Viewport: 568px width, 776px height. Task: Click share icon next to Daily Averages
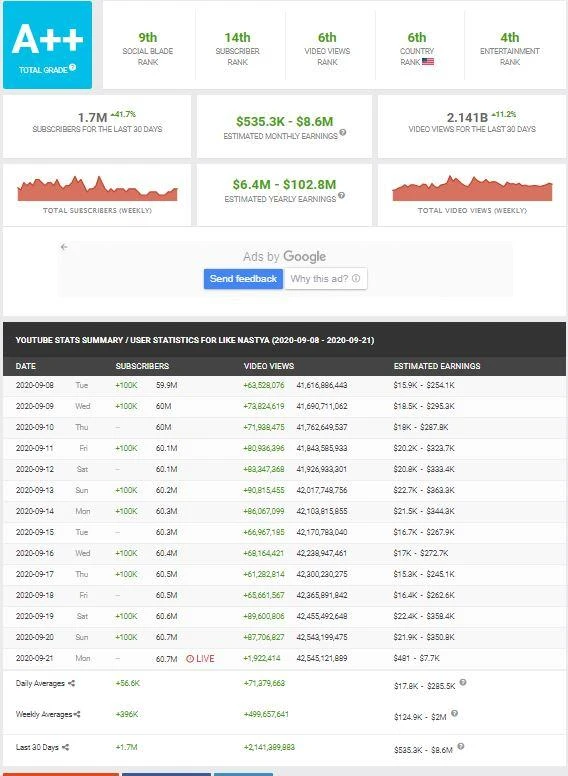click(x=71, y=683)
